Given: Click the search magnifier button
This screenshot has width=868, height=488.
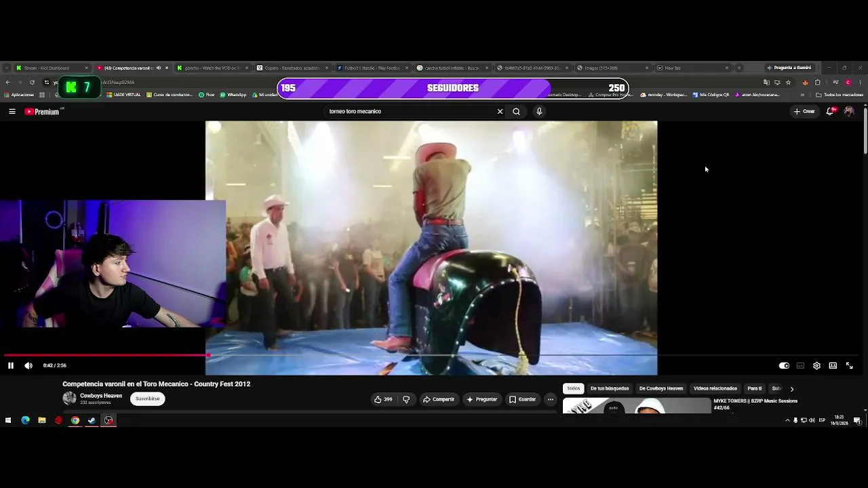Looking at the screenshot, I should pyautogui.click(x=517, y=111).
